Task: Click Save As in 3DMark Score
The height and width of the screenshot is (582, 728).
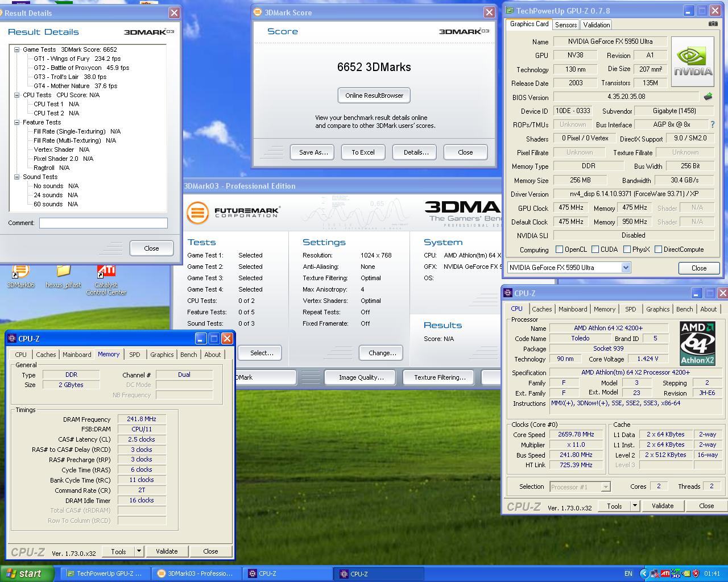Action: (313, 152)
